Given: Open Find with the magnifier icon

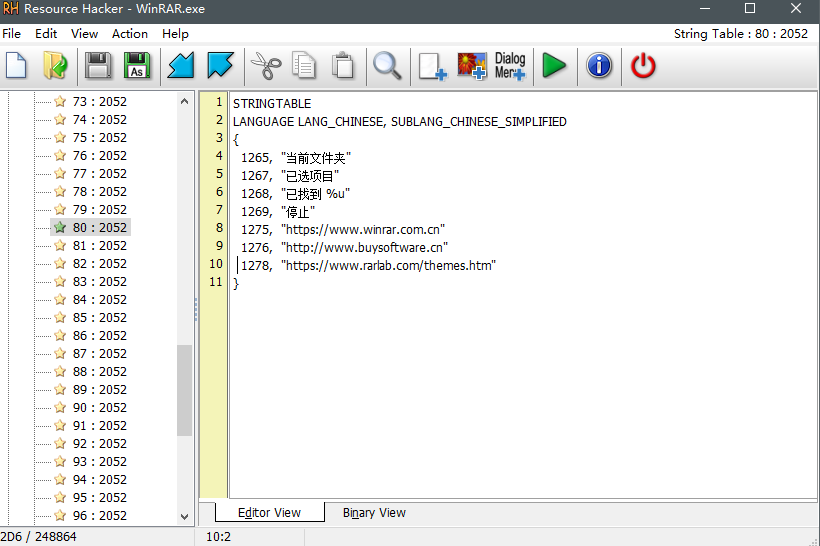Looking at the screenshot, I should [x=387, y=67].
